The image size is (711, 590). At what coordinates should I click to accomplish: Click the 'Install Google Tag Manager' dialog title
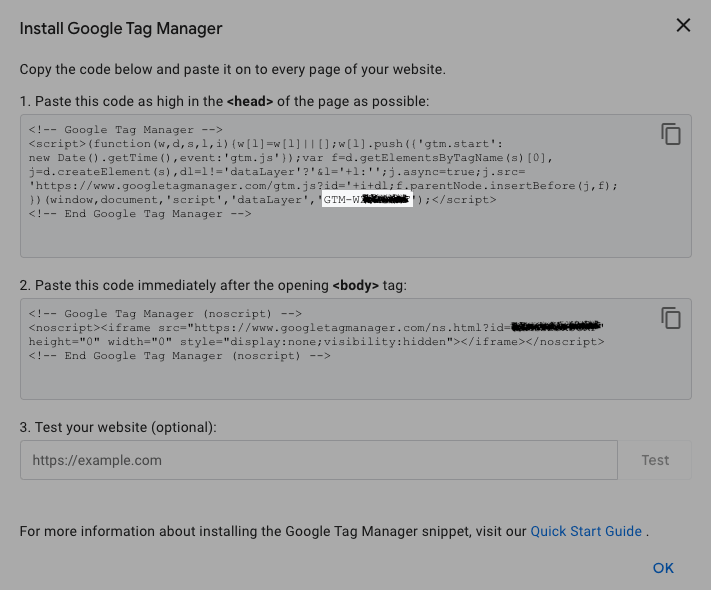pyautogui.click(x=121, y=28)
